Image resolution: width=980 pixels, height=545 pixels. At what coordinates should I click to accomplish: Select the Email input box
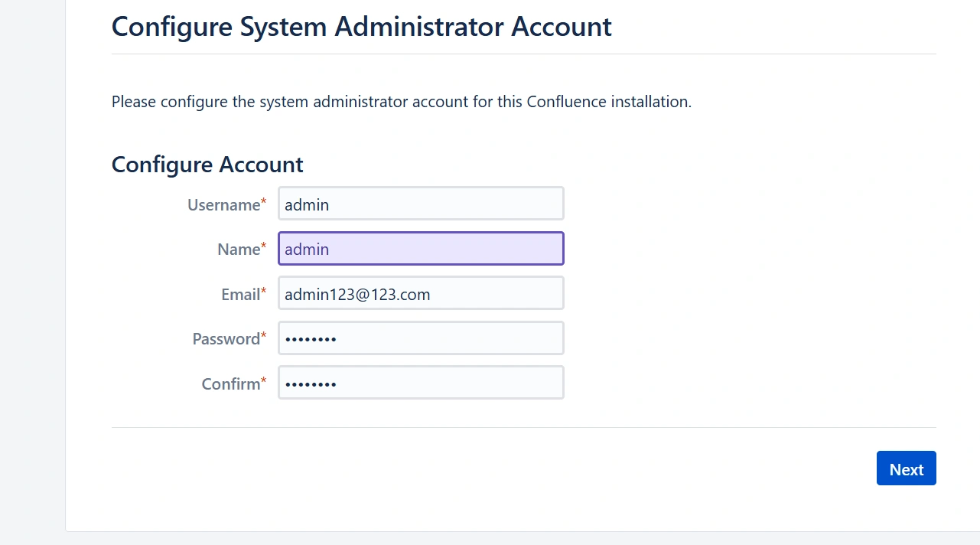tap(421, 294)
